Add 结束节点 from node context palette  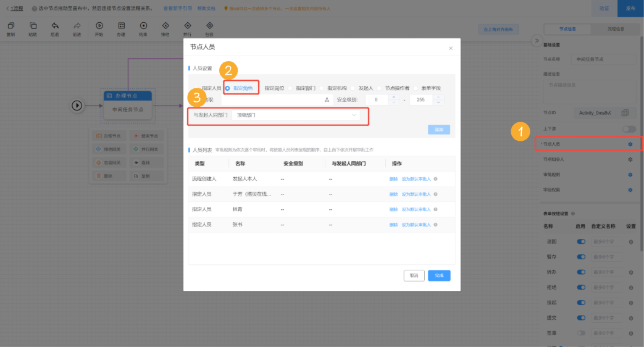(146, 136)
